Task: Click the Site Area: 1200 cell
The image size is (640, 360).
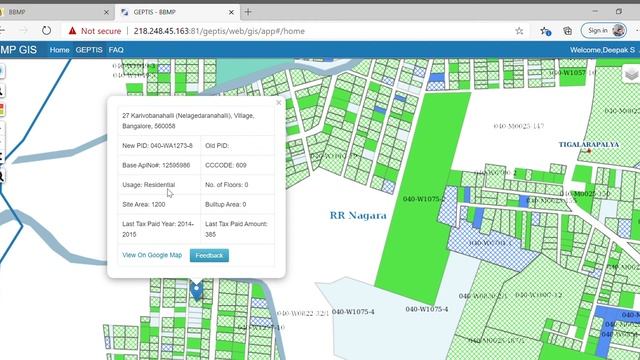Action: pos(159,204)
